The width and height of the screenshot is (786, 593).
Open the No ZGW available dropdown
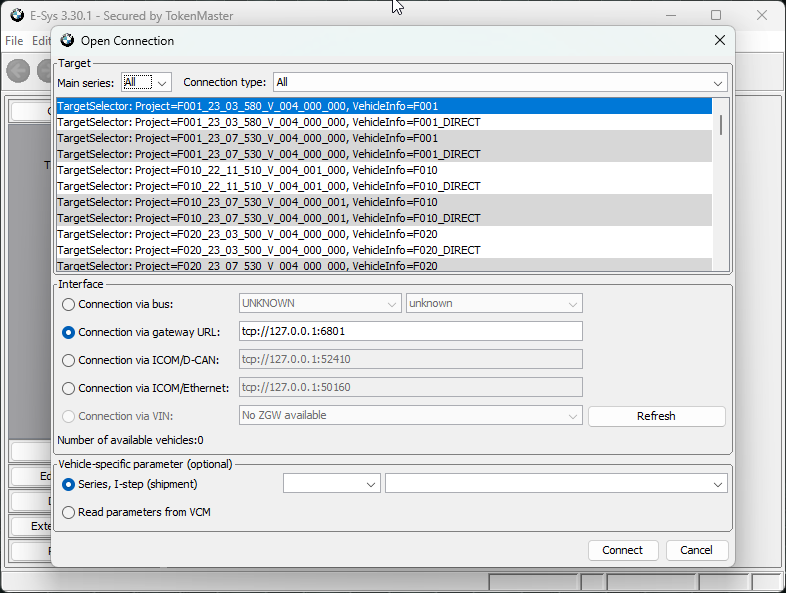coord(411,415)
